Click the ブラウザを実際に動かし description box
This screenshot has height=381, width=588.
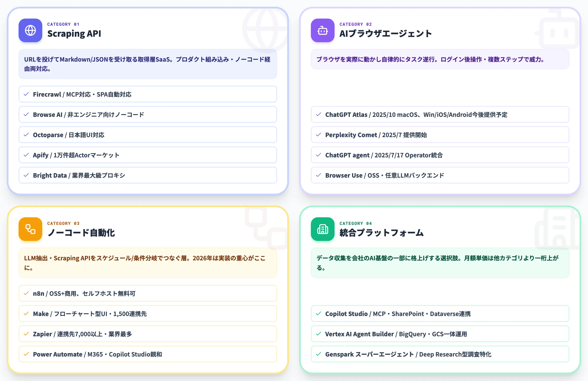pyautogui.click(x=440, y=59)
